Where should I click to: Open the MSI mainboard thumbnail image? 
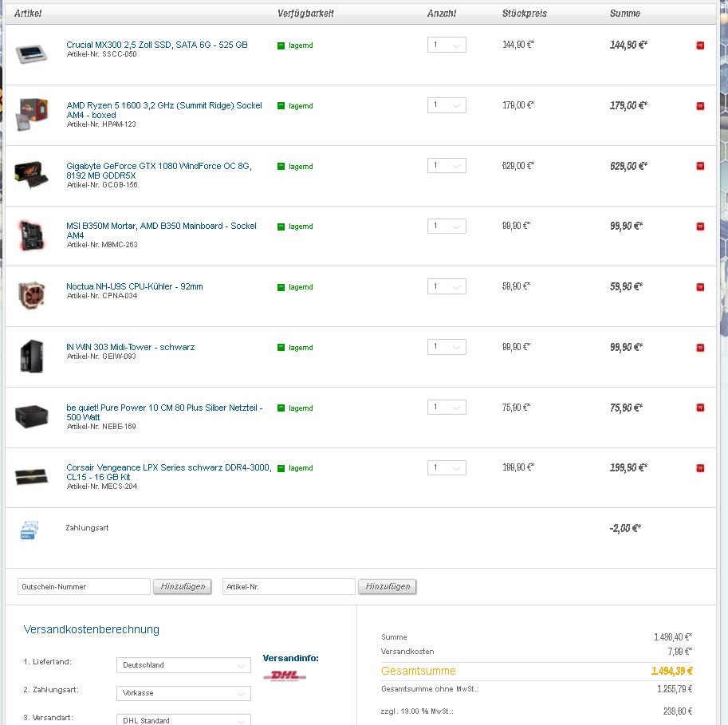tap(31, 235)
